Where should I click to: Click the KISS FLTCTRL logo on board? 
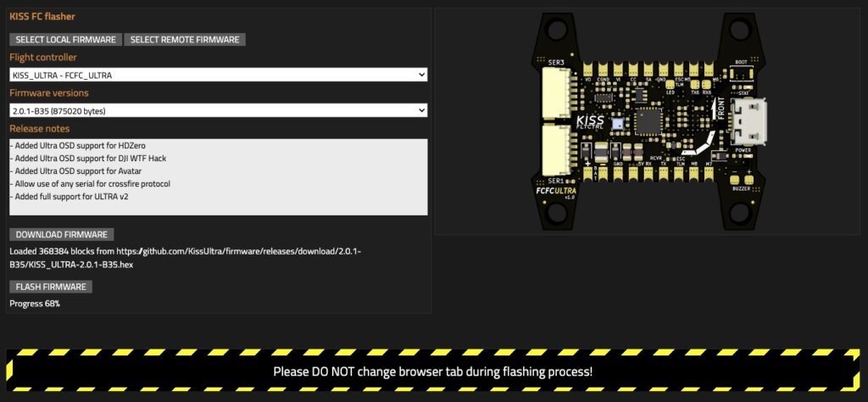coord(590,121)
